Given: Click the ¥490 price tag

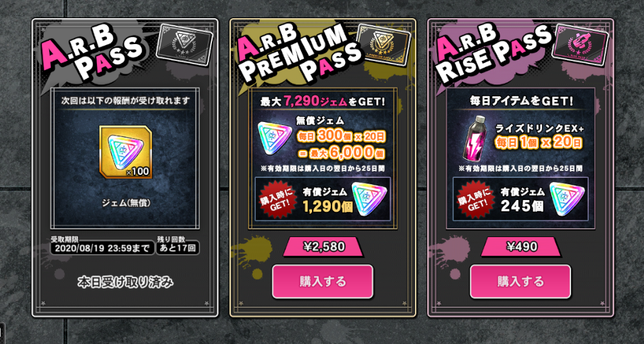Looking at the screenshot, I should (521, 247).
